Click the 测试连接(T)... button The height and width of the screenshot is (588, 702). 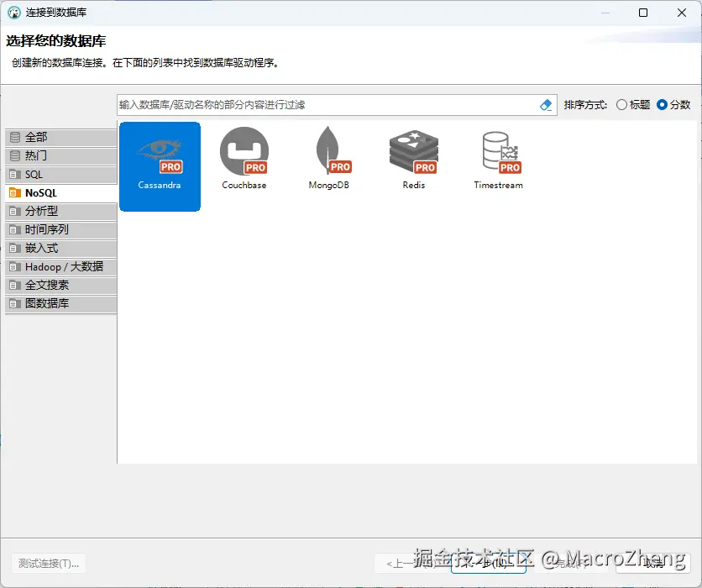pos(49,564)
